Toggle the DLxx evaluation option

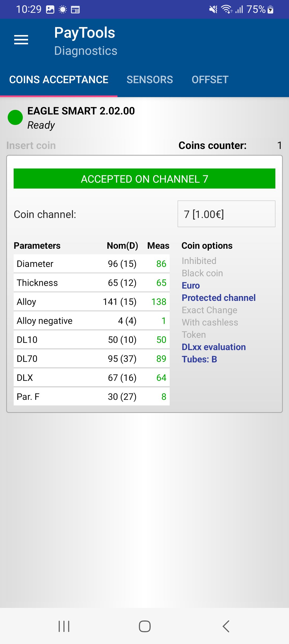click(214, 347)
